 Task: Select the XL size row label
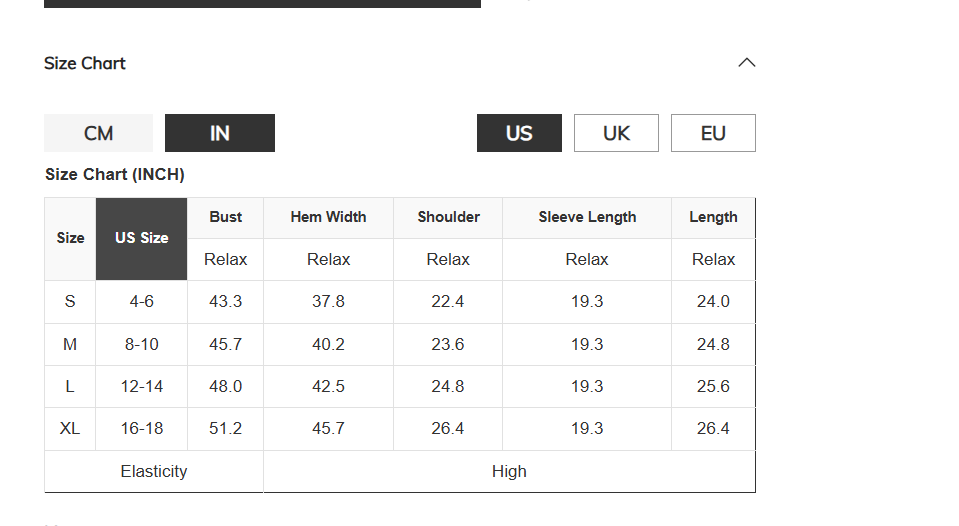coord(70,429)
